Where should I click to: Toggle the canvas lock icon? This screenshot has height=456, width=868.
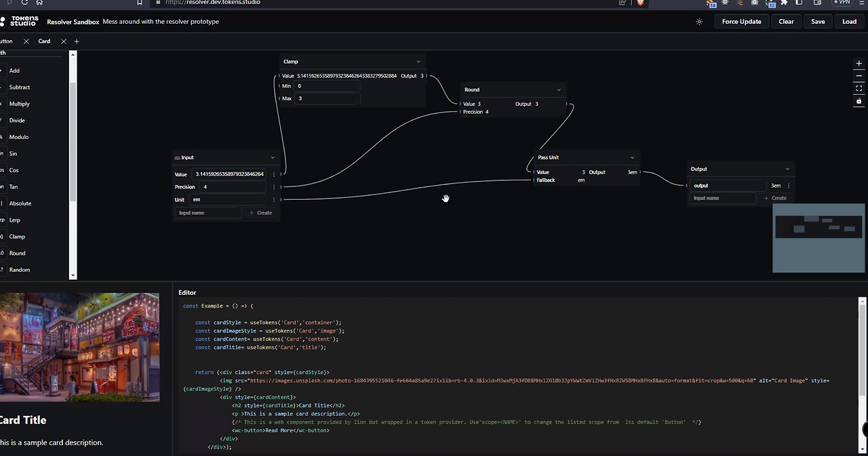click(859, 101)
